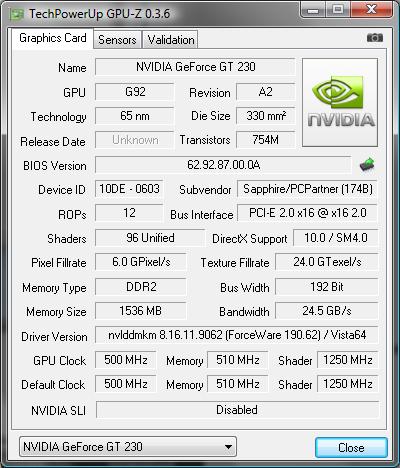Click the Device ID field 10DE - 0603

(x=129, y=189)
